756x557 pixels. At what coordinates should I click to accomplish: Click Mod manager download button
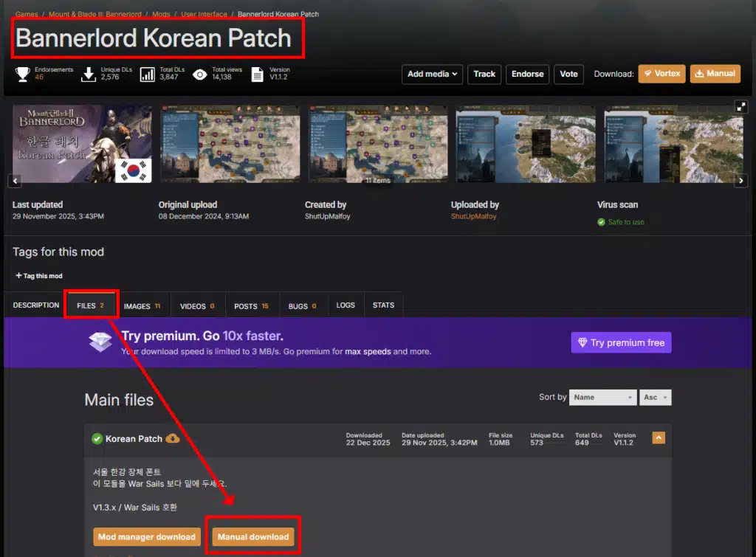[147, 537]
